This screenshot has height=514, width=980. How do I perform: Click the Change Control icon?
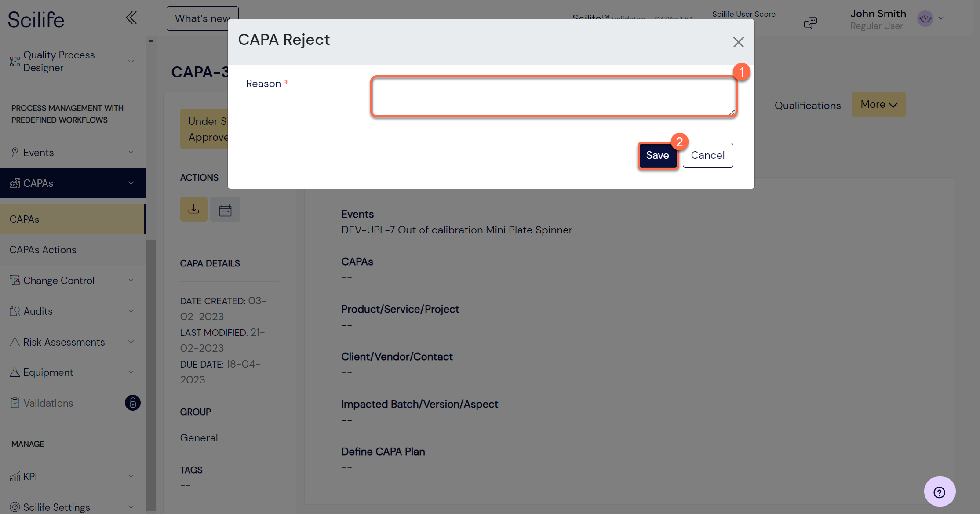[x=15, y=280]
